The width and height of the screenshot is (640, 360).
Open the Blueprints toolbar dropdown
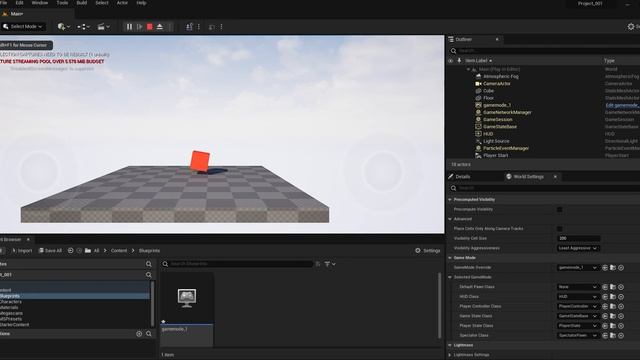[x=84, y=27]
